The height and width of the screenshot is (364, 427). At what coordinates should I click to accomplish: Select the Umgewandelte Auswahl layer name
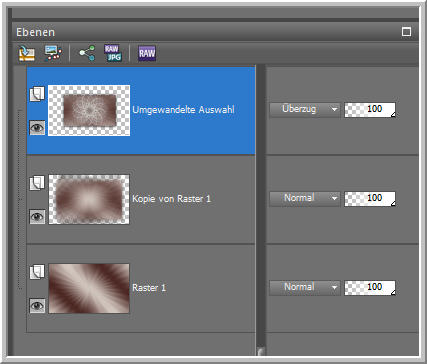pos(183,110)
